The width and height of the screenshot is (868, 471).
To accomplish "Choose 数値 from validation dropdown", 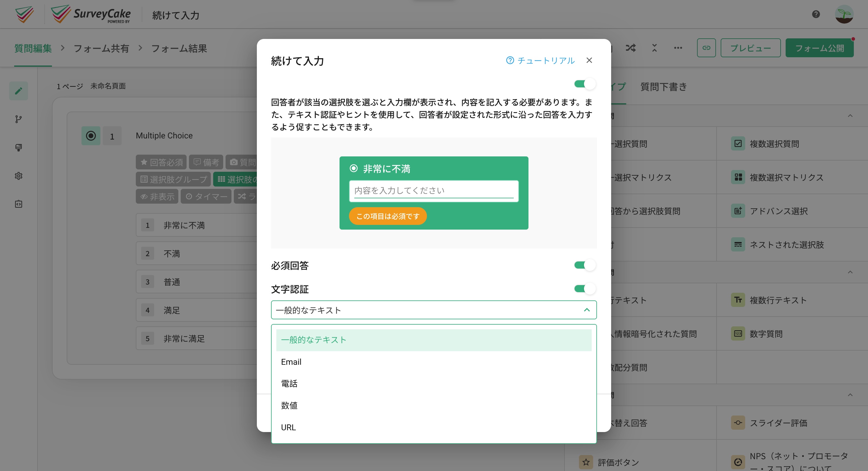I will point(434,406).
